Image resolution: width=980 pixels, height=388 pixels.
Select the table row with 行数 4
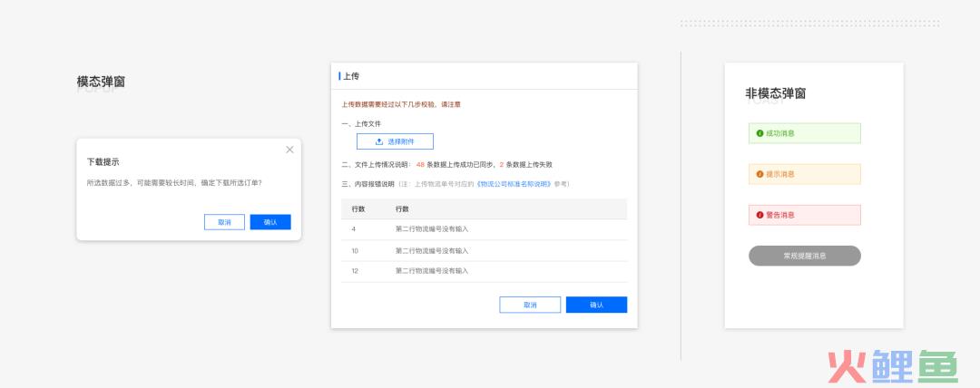[484, 229]
